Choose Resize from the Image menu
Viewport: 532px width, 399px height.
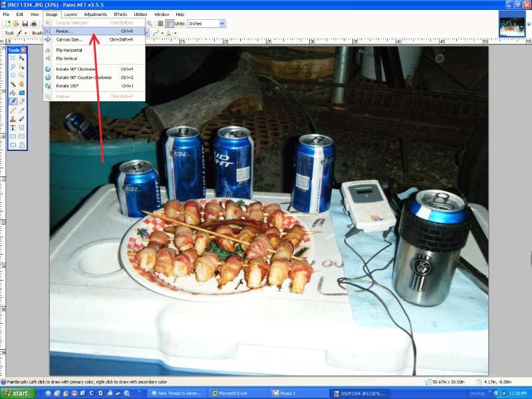pyautogui.click(x=65, y=31)
